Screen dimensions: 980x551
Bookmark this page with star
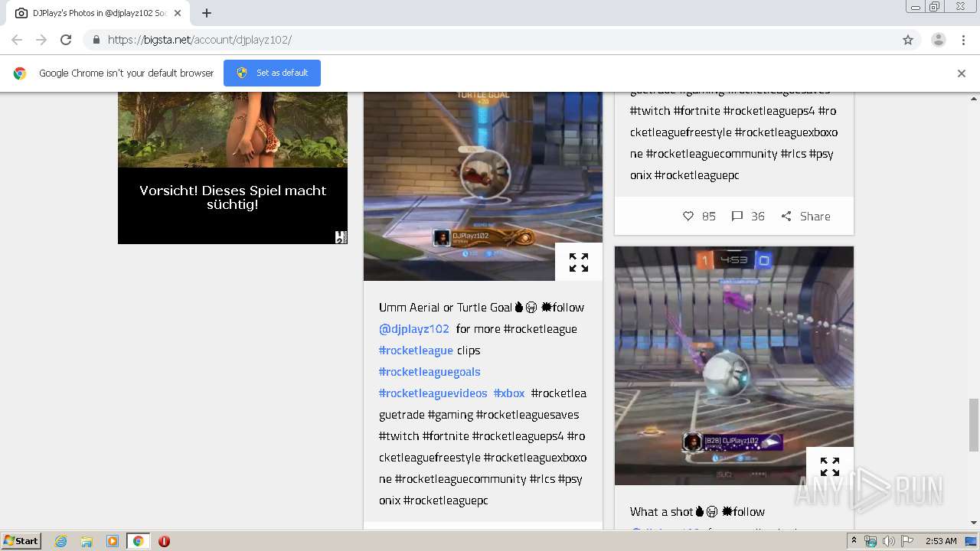pos(908,40)
